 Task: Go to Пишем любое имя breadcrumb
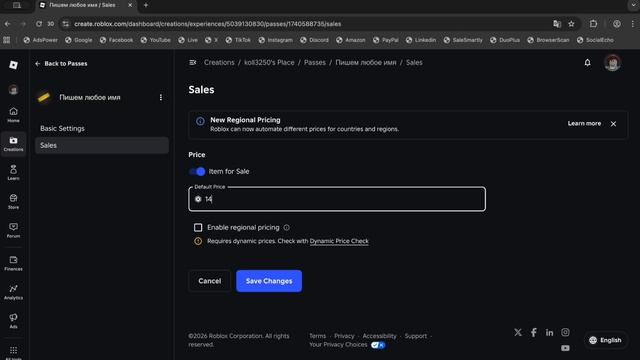coord(366,62)
